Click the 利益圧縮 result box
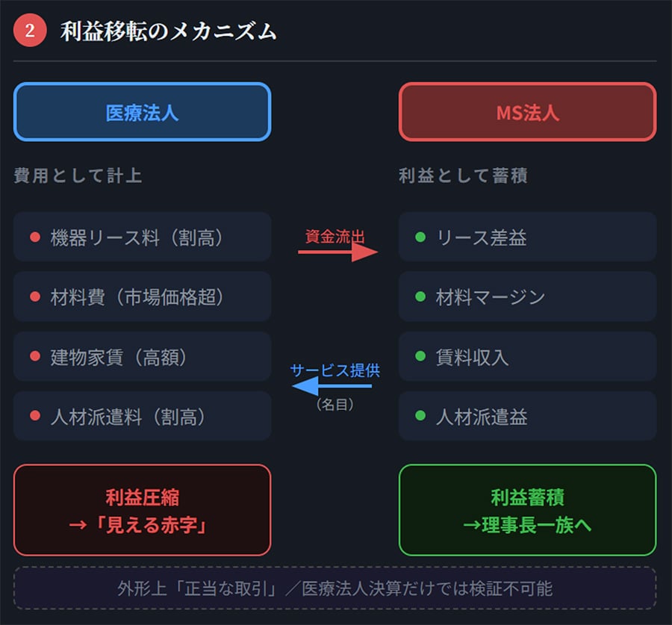The image size is (672, 625). [x=142, y=510]
